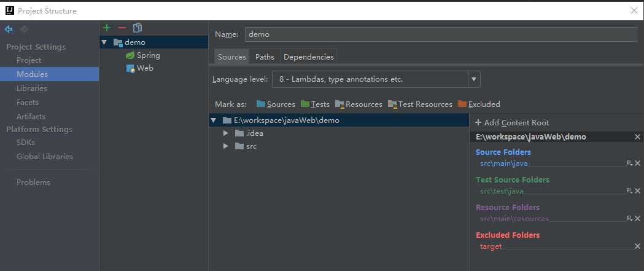The image size is (644, 271).
Task: Open SDKs platform settings
Action: (25, 143)
